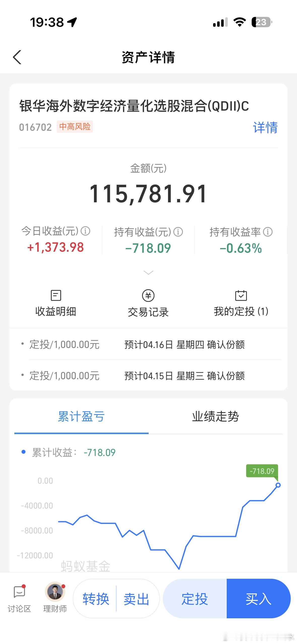Image resolution: width=297 pixels, height=644 pixels.
Task: Open the 定投 row confirming 04.16日 星期四
Action: tap(148, 345)
